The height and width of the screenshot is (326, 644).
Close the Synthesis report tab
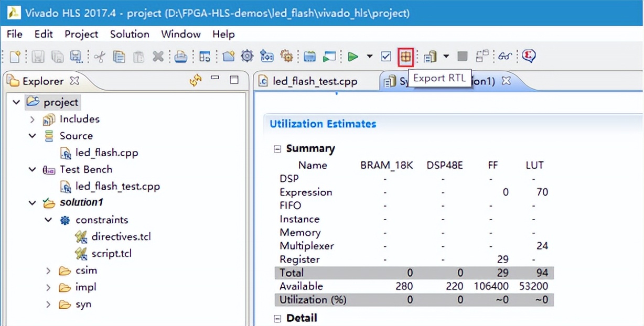click(x=506, y=81)
